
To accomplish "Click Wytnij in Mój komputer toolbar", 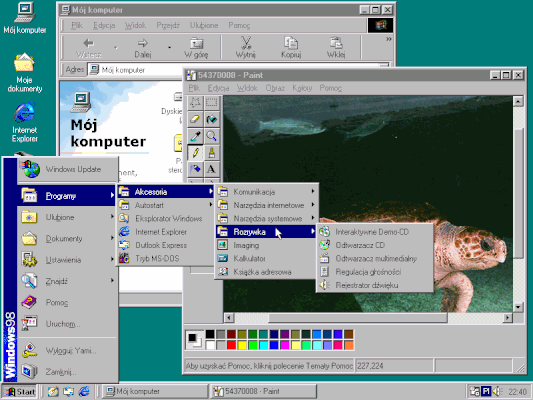I will (245, 47).
